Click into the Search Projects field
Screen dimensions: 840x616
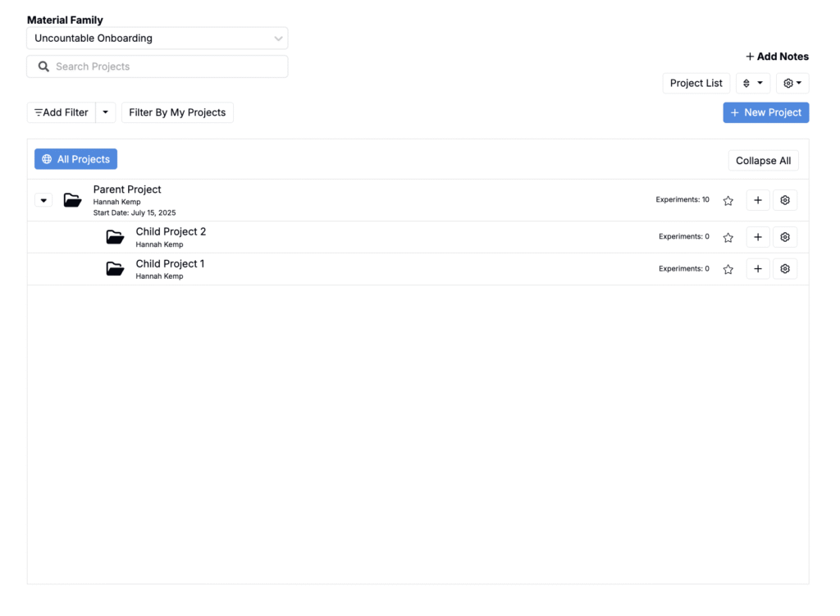pyautogui.click(x=164, y=66)
